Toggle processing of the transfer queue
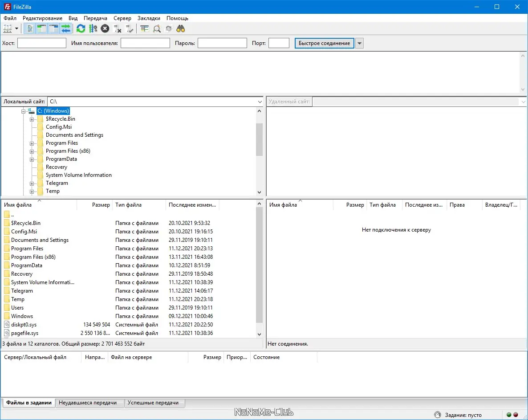The width and height of the screenshot is (528, 420). point(93,29)
